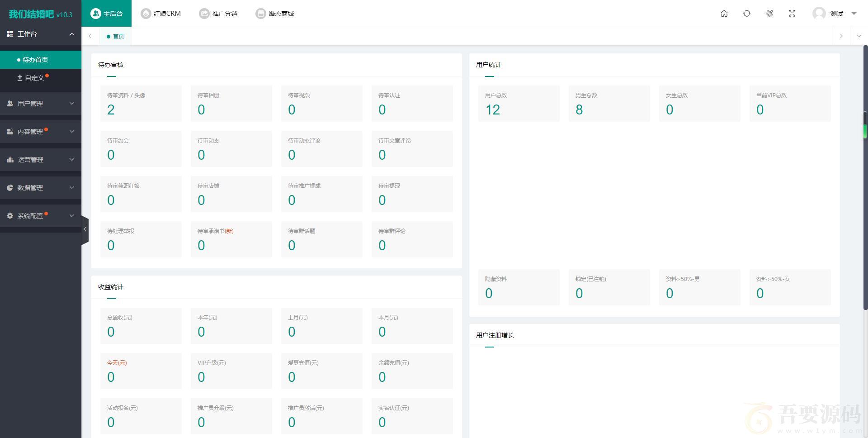This screenshot has width=868, height=438.
Task: Click the 红娘CRM icon
Action: point(146,14)
